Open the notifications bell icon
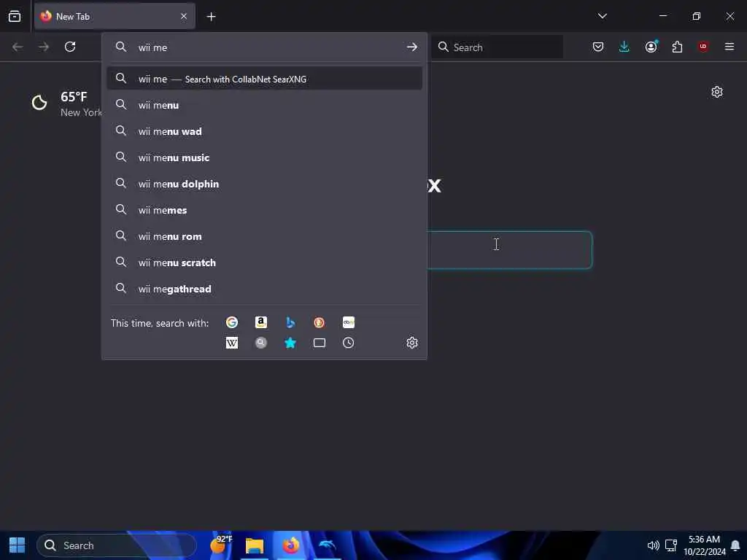This screenshot has height=560, width=747. point(735,545)
